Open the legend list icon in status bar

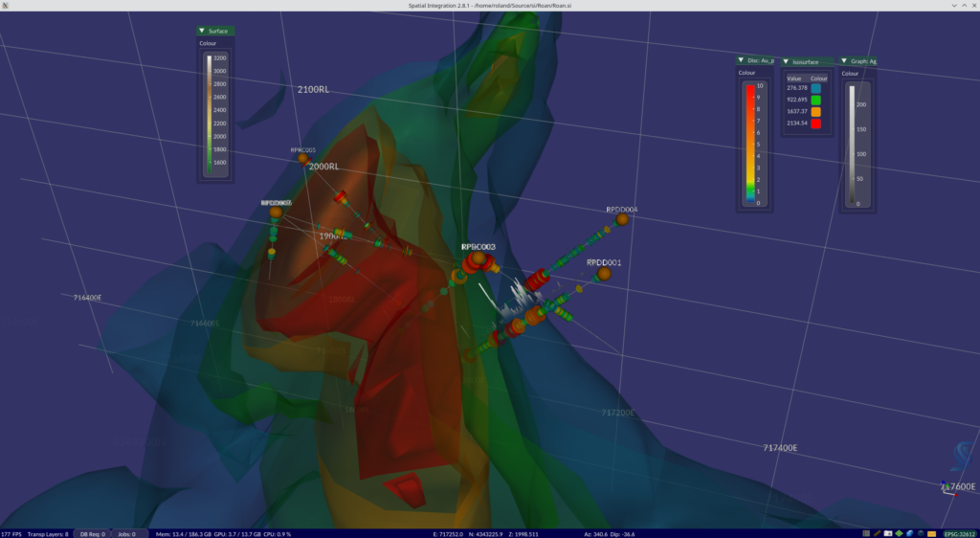866,533
